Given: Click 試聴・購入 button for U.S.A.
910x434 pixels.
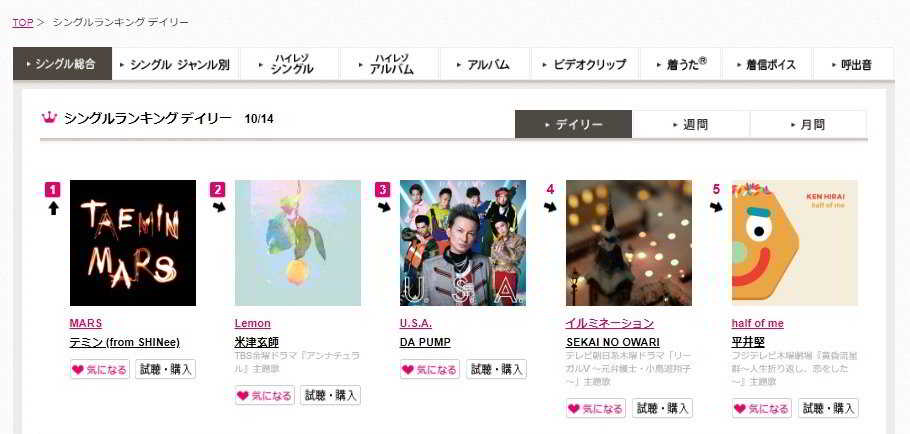Looking at the screenshot, I should (x=497, y=370).
